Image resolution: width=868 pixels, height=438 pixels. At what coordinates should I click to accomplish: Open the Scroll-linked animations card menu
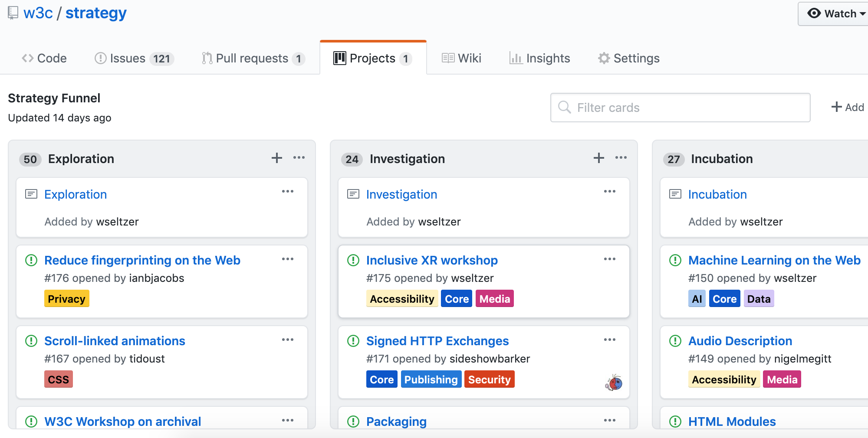(x=288, y=340)
